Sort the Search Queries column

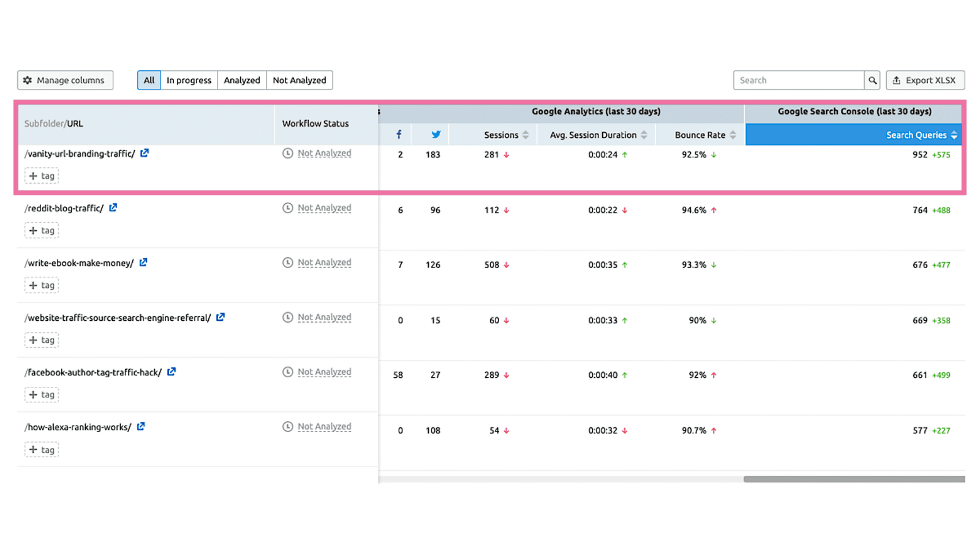pos(953,135)
